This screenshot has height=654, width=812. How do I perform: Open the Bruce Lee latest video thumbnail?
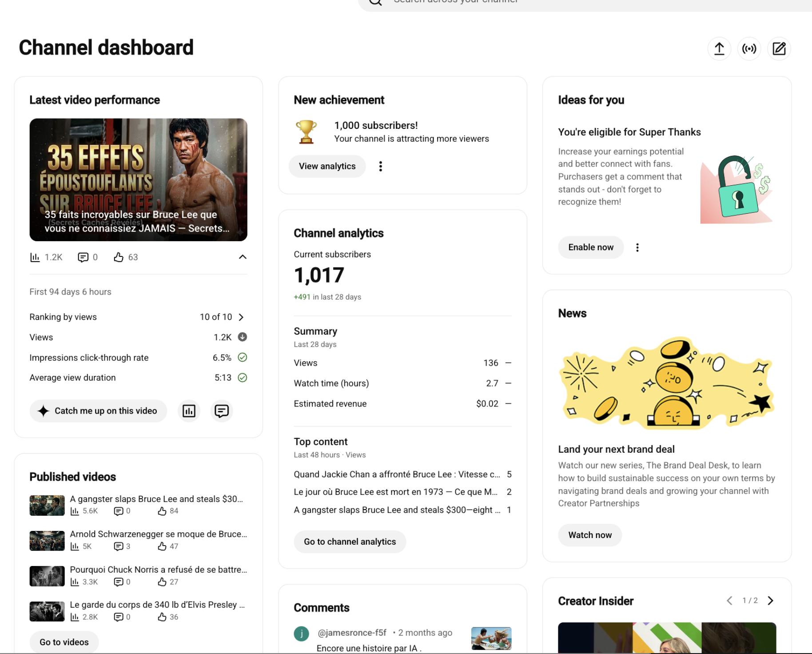click(x=138, y=179)
